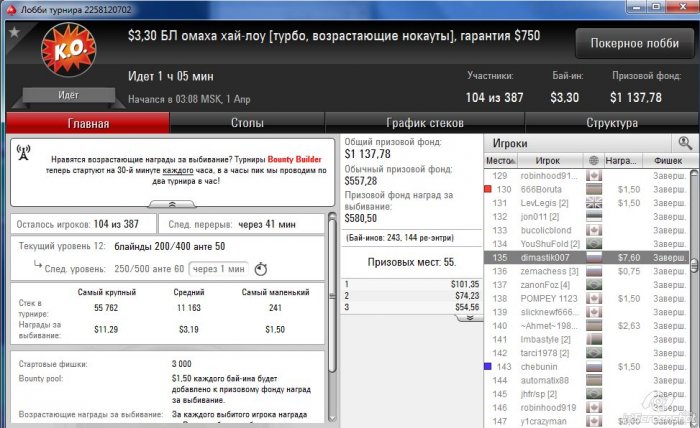
Task: Click first place prize $101,35
Action: [x=464, y=284]
